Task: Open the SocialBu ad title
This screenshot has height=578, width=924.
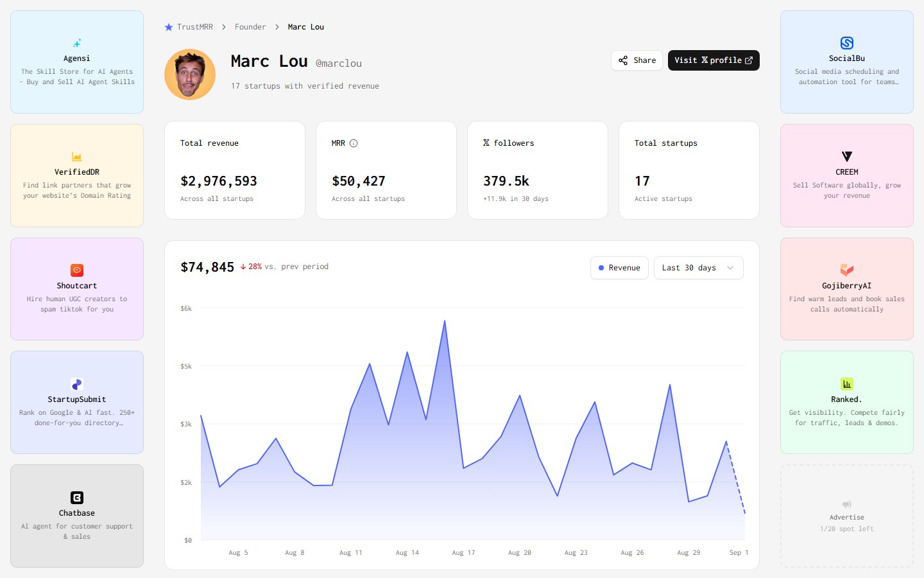Action: pos(847,58)
